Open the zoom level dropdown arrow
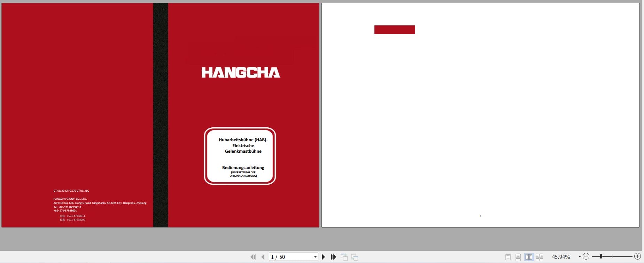644x263 pixels. tap(580, 257)
